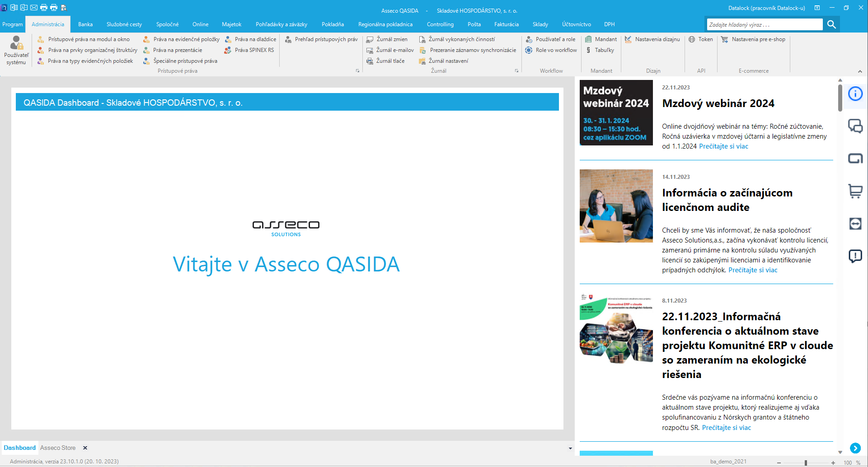Viewport: 868px width, 467px height.
Task: Open Práva na prezentácie
Action: pos(173,50)
